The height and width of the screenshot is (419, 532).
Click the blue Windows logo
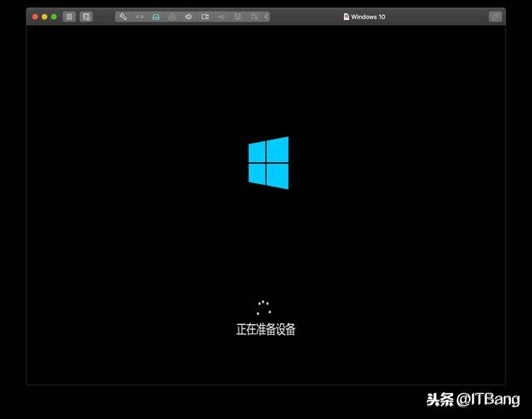(268, 163)
